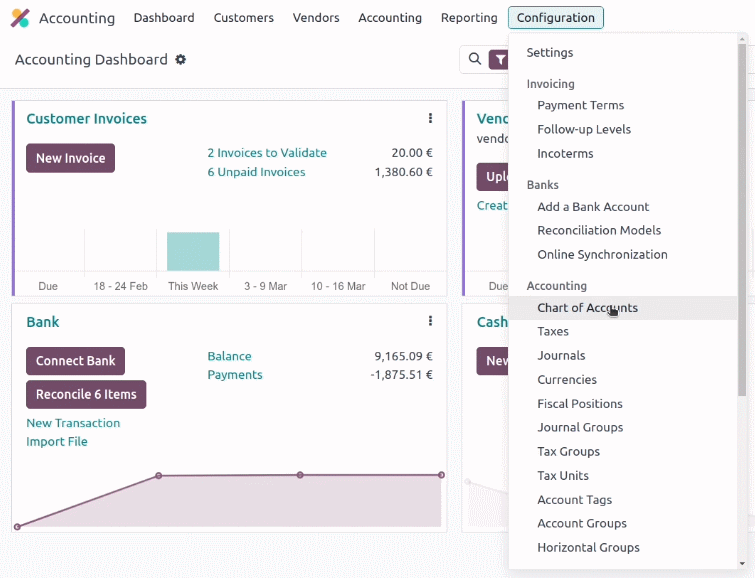Click the This Week bar in chart
This screenshot has height=578, width=755.
pyautogui.click(x=193, y=251)
